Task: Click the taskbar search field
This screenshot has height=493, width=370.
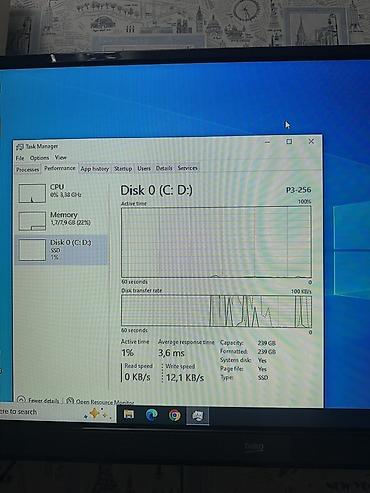Action: (57, 413)
